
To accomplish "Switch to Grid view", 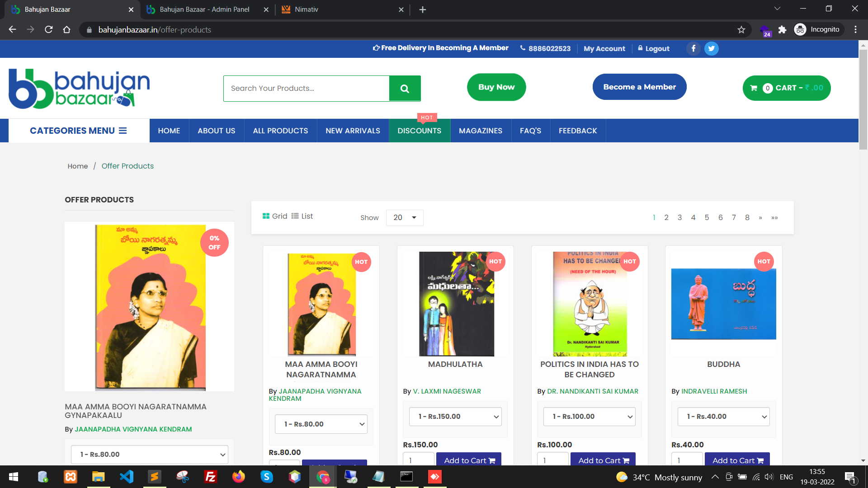I will coord(275,216).
